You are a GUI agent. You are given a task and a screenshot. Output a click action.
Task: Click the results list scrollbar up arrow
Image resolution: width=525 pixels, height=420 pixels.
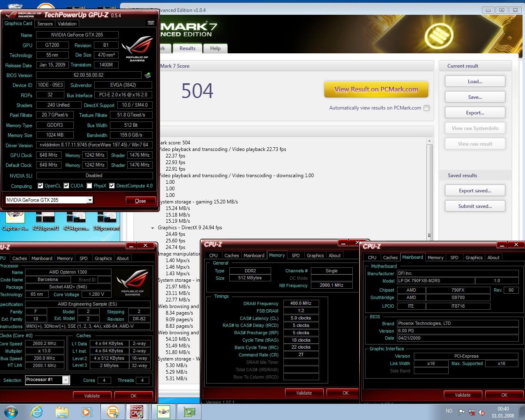[x=429, y=141]
